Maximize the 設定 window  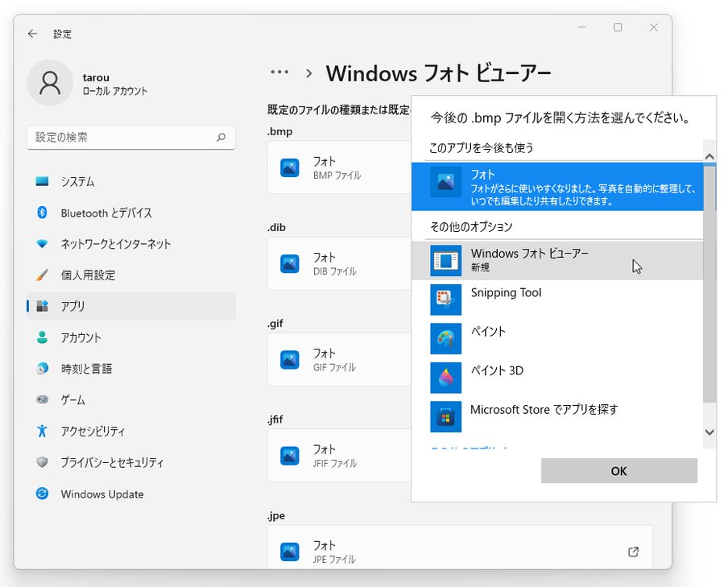click(618, 27)
